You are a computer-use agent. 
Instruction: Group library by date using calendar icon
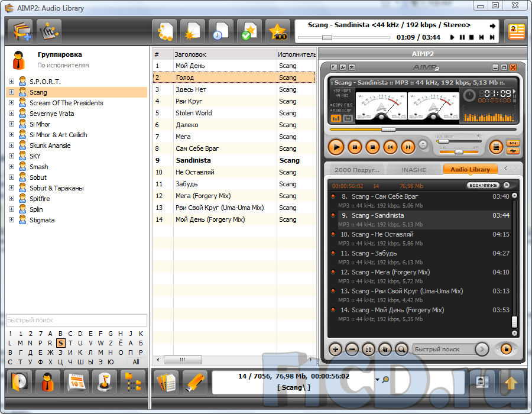coord(76,382)
